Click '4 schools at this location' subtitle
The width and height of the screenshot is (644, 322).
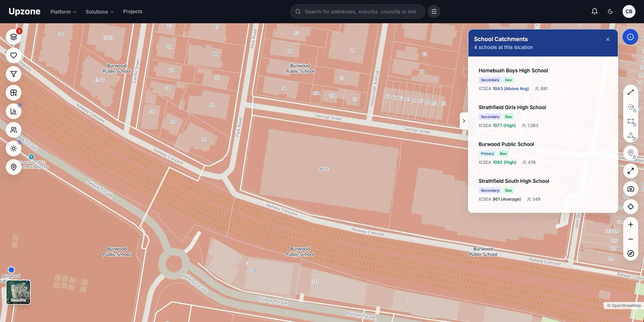pyautogui.click(x=503, y=47)
